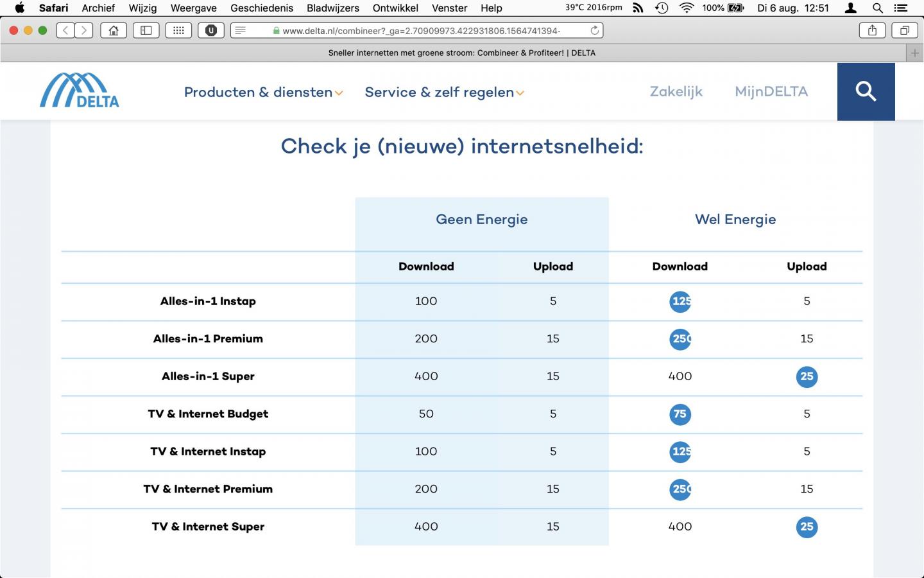This screenshot has width=924, height=578.
Task: Open the Venster menu
Action: (449, 8)
